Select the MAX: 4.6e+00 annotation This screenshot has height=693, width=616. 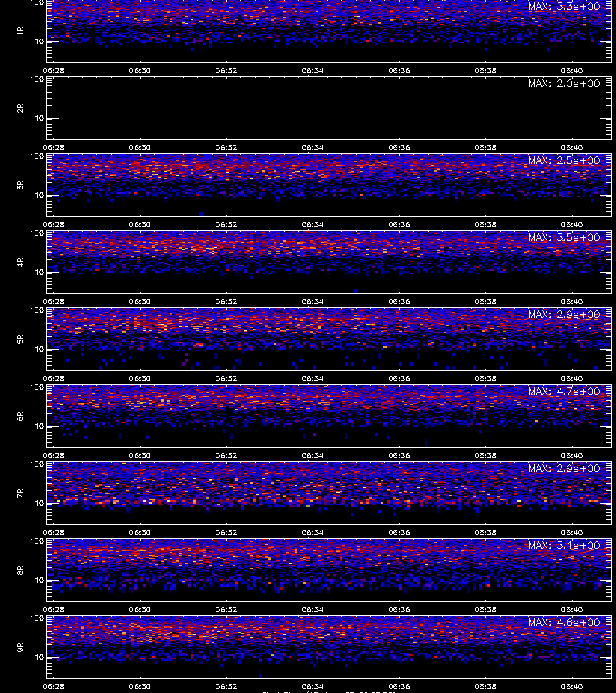coord(564,622)
